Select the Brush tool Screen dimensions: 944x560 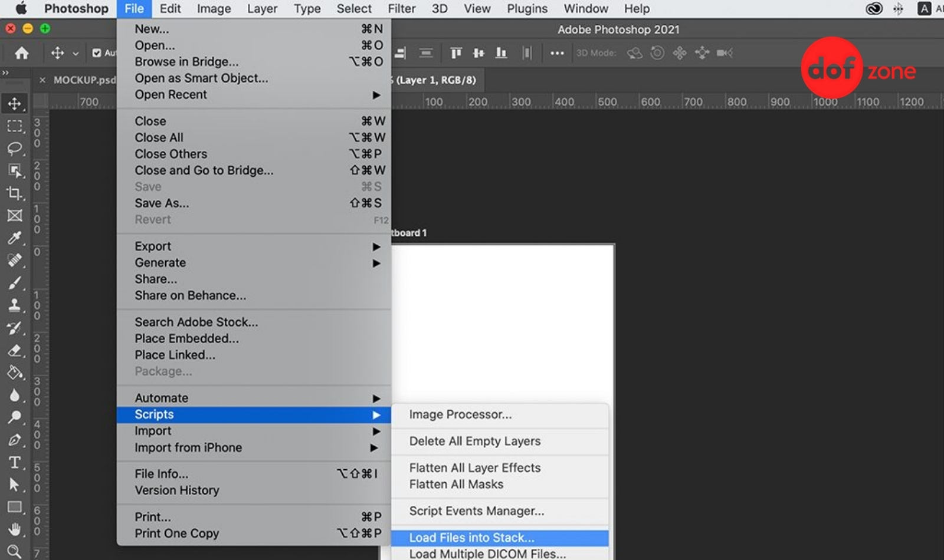15,282
